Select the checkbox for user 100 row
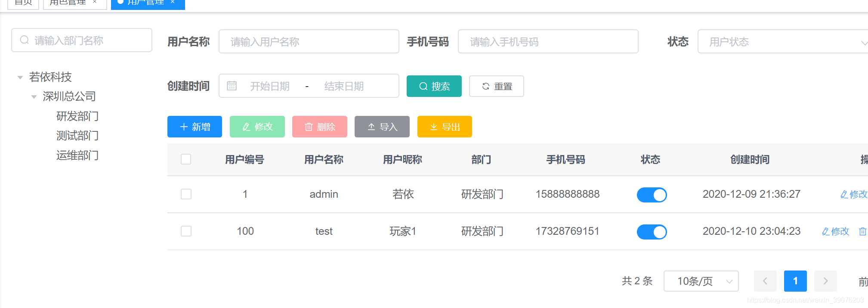868x308 pixels. pos(186,231)
